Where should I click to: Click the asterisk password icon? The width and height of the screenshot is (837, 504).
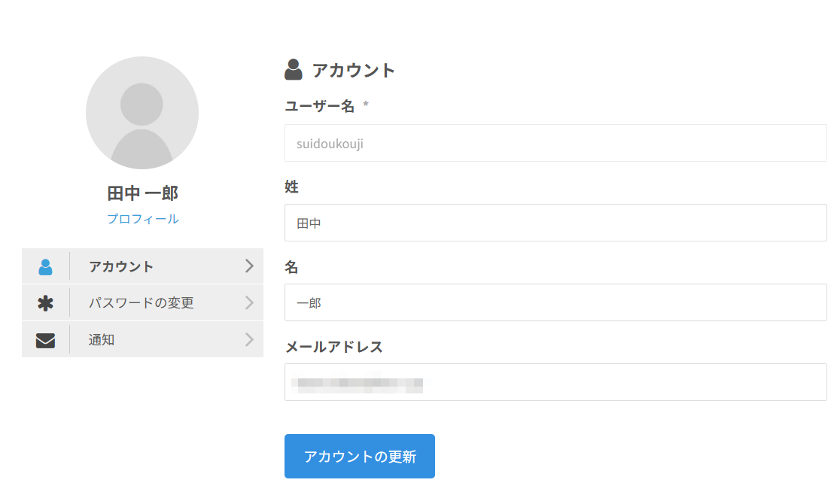[45, 303]
